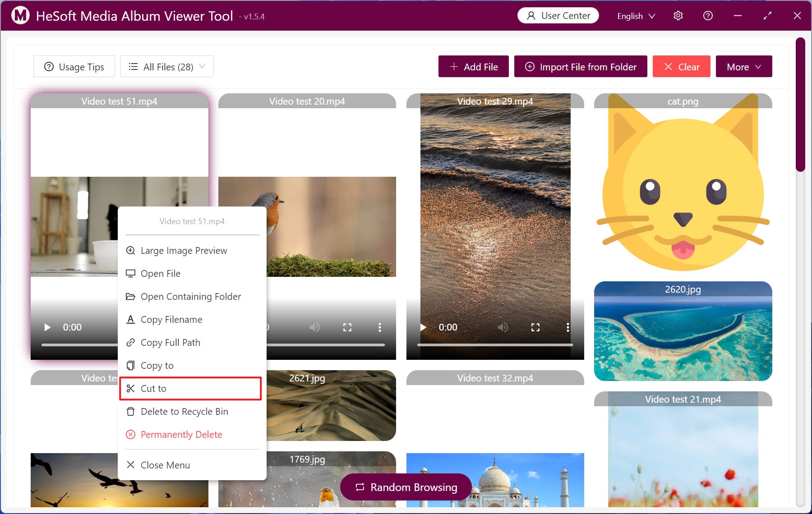This screenshot has height=514, width=812.
Task: Open settings gear in title bar
Action: [678, 16]
